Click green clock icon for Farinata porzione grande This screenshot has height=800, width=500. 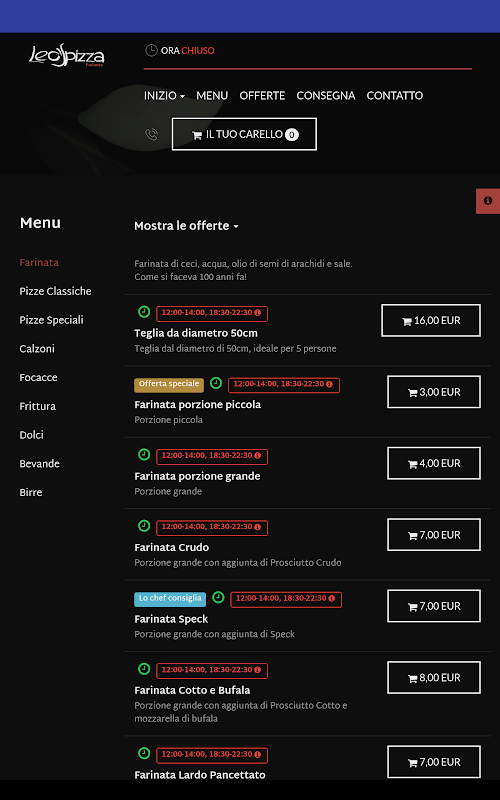tap(144, 454)
